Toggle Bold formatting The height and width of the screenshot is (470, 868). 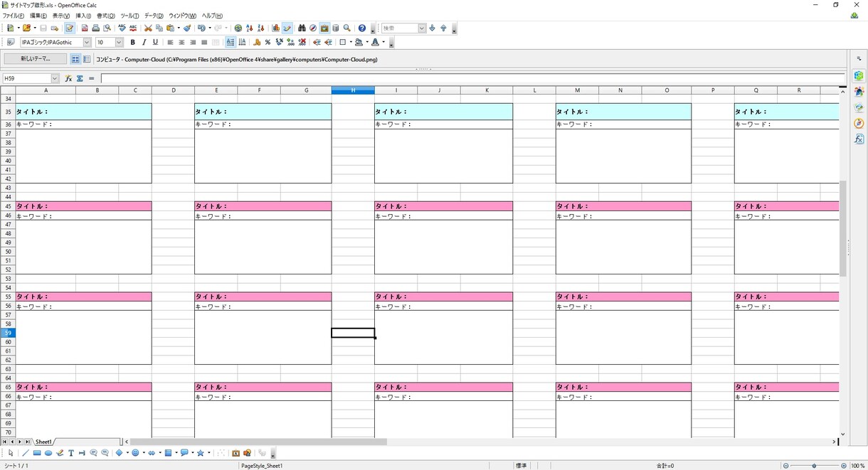coord(133,43)
